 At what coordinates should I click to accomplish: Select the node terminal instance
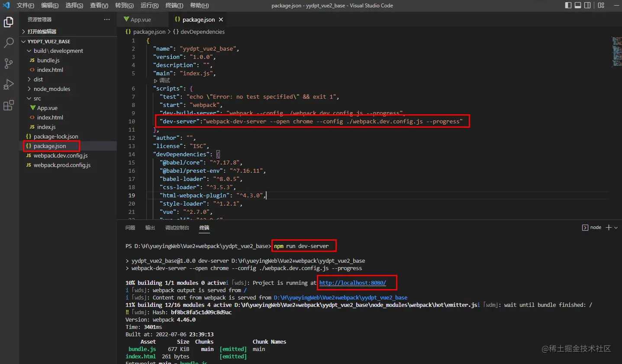592,227
